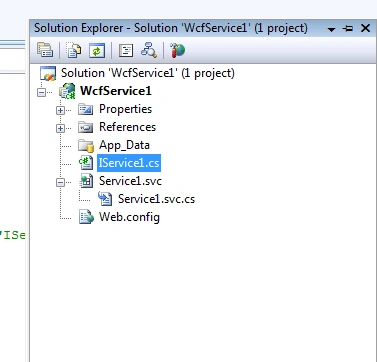Image resolution: width=377 pixels, height=362 pixels.
Task: Collapse the Service1.svc node
Action: coord(60,182)
